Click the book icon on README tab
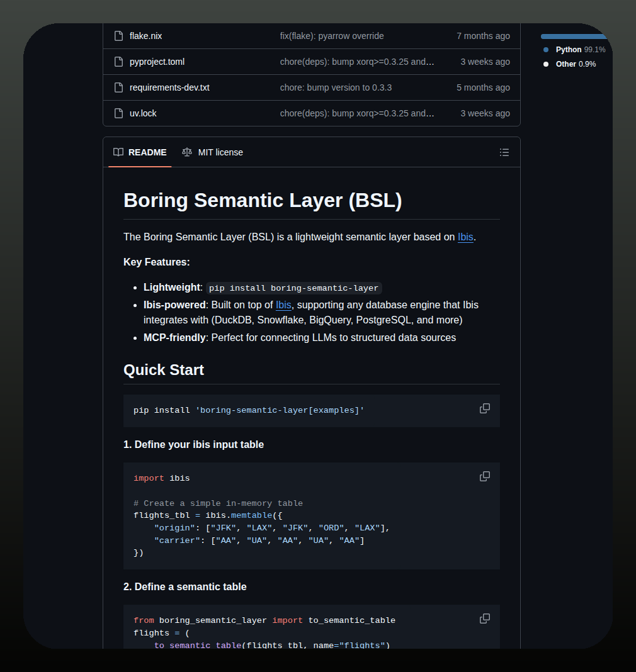Screen dimensions: 636x672 coord(118,152)
